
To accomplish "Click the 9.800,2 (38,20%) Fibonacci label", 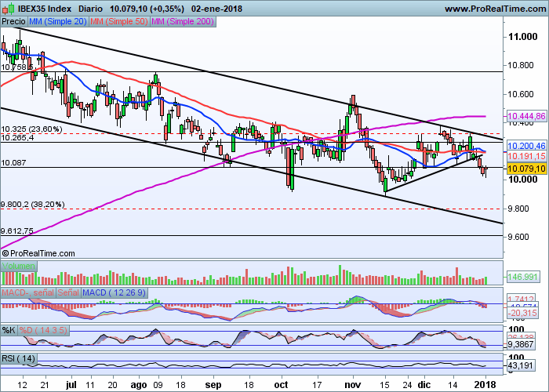I will tap(33, 205).
